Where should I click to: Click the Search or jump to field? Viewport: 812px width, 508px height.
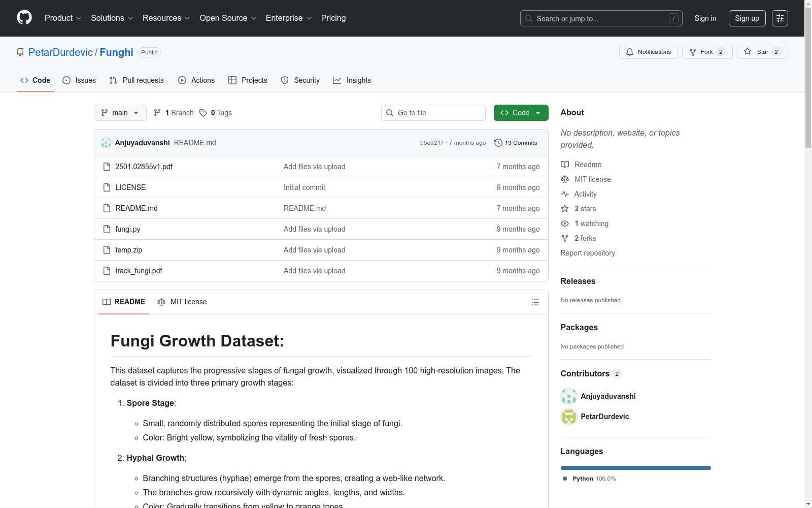point(601,18)
